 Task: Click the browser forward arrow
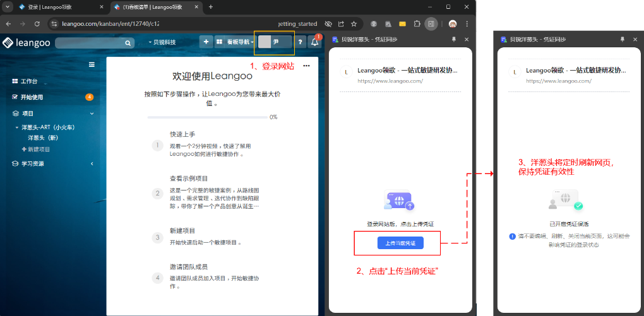tap(23, 24)
